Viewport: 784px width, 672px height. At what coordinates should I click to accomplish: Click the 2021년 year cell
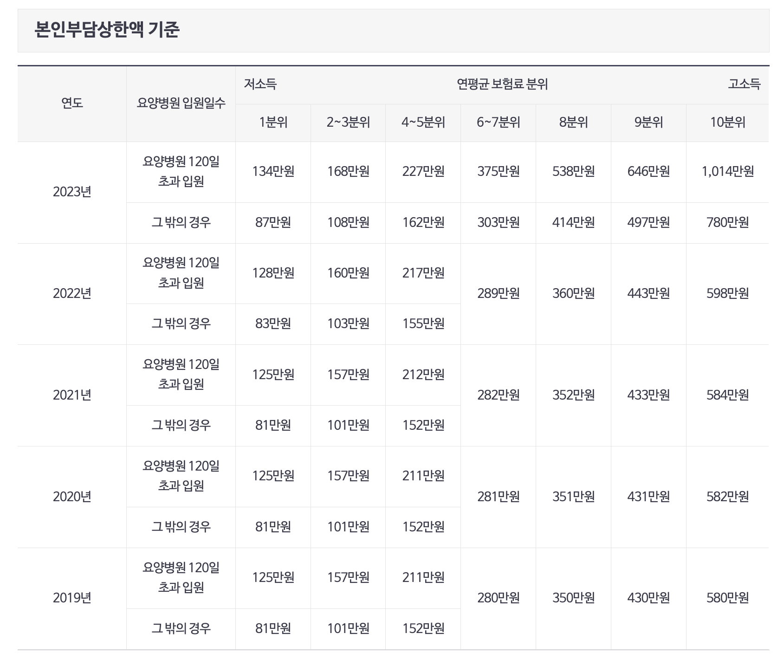[72, 395]
